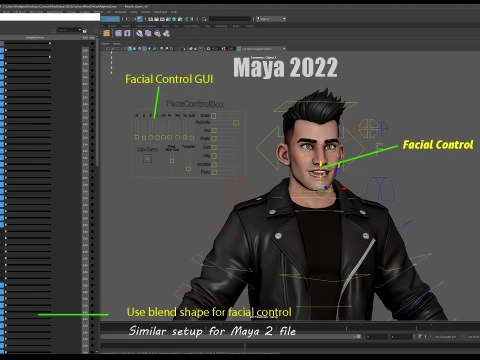Image resolution: width=480 pixels, height=360 pixels.
Task: Open the dropdown right of the status line input field
Action: (x=272, y=19)
